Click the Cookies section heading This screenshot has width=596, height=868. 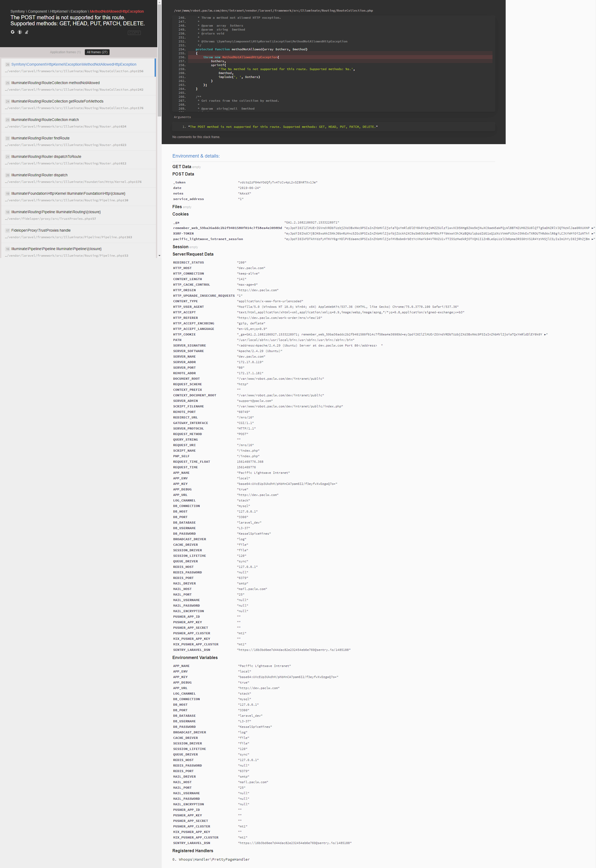point(180,214)
